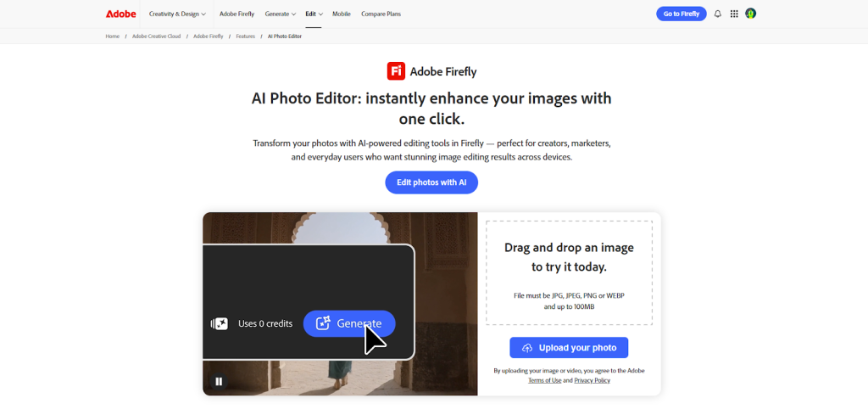The height and width of the screenshot is (415, 868).
Task: Click the Go to Firefly button
Action: (x=681, y=14)
